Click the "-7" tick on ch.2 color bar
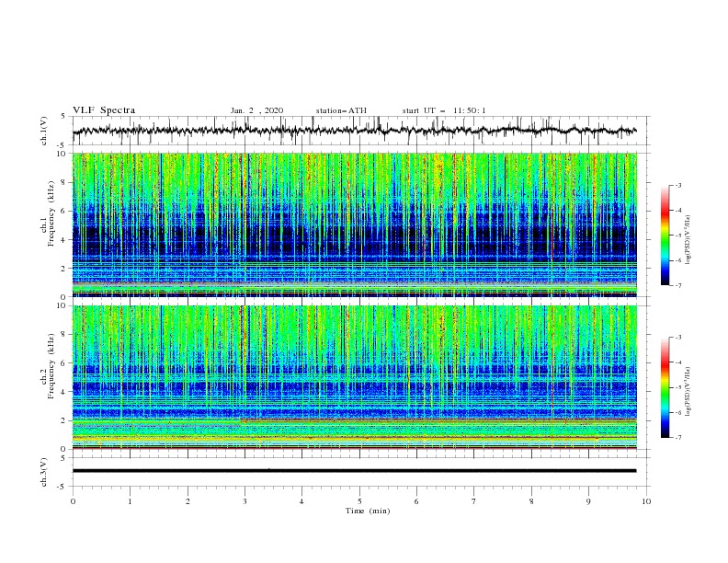The width and height of the screenshot is (728, 563). tap(678, 437)
